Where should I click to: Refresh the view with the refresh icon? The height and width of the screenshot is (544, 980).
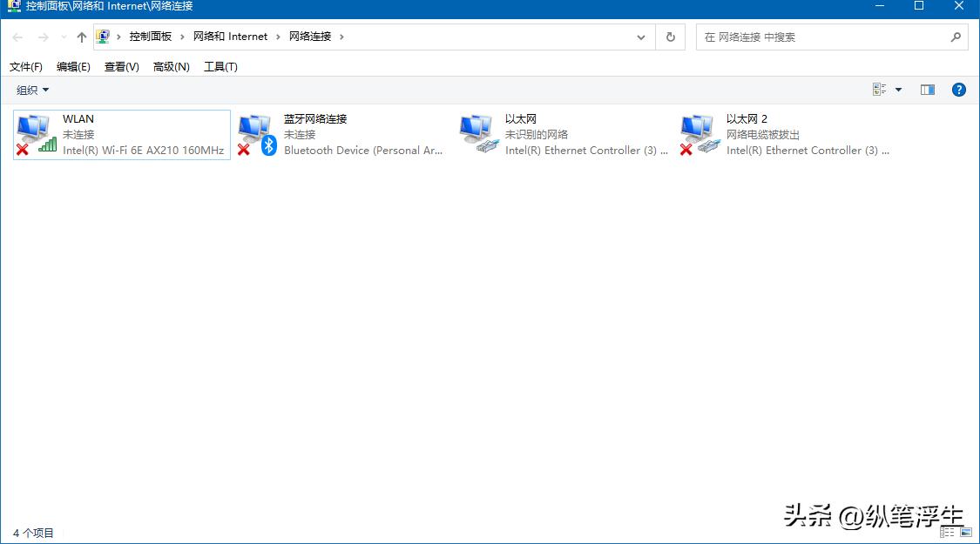[669, 37]
